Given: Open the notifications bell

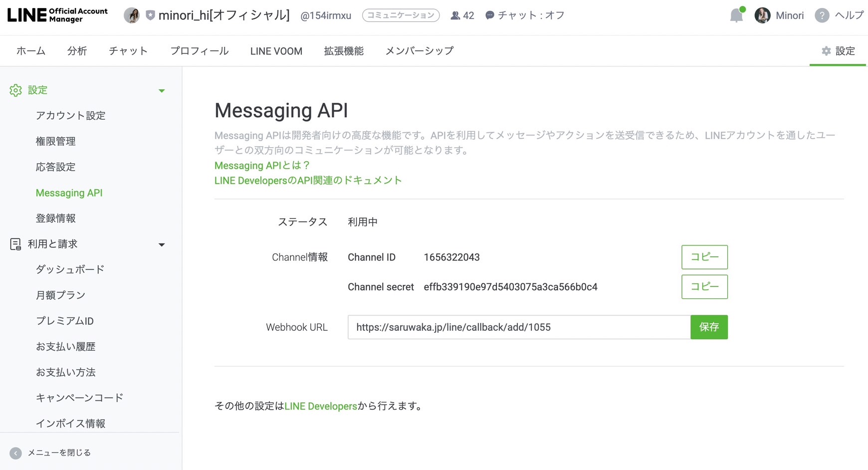Looking at the screenshot, I should pyautogui.click(x=737, y=15).
